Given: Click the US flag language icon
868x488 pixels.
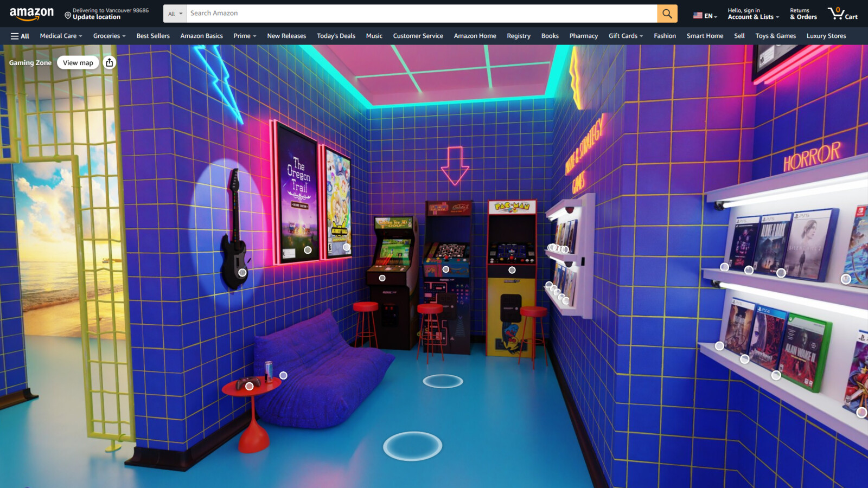Looking at the screenshot, I should pyautogui.click(x=698, y=16).
